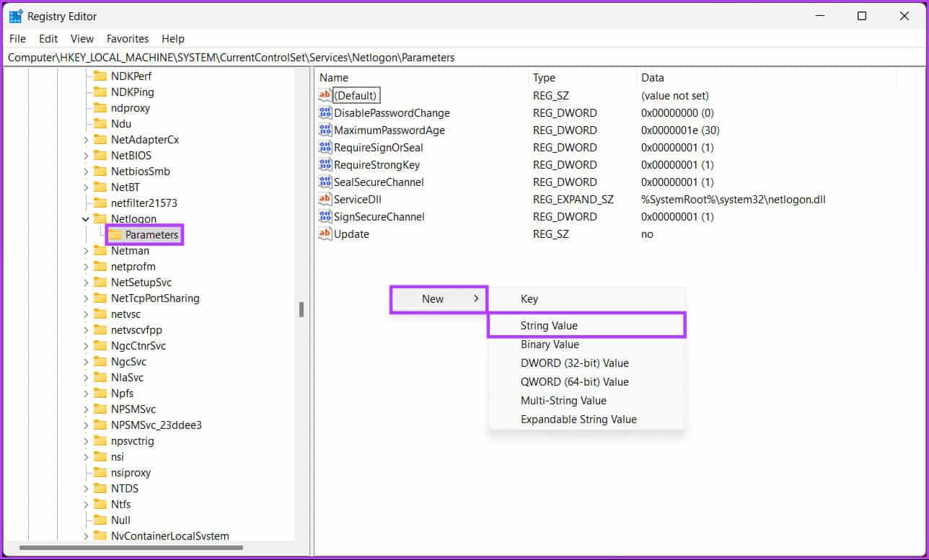
Task: Open the File menu
Action: [17, 38]
